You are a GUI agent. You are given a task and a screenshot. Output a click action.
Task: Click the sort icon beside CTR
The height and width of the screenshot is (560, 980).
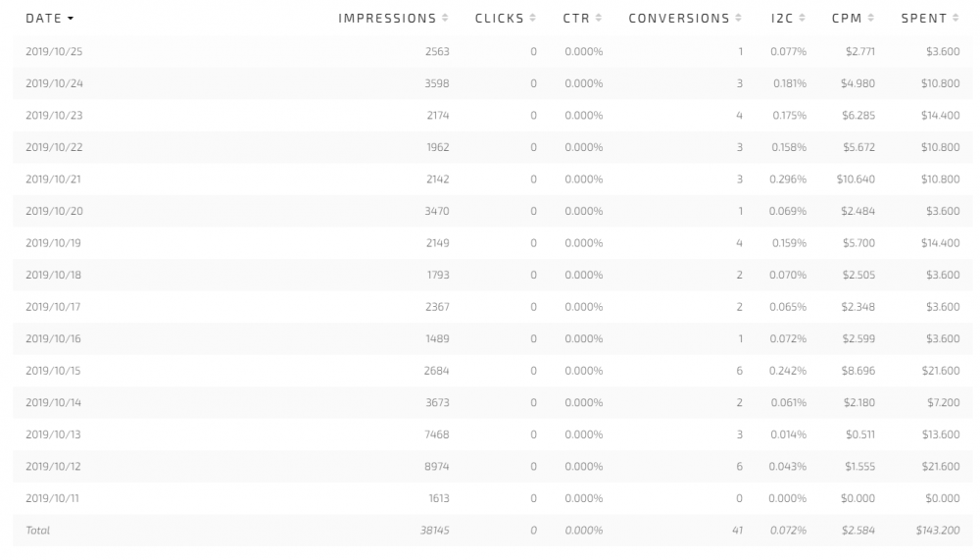coord(599,19)
